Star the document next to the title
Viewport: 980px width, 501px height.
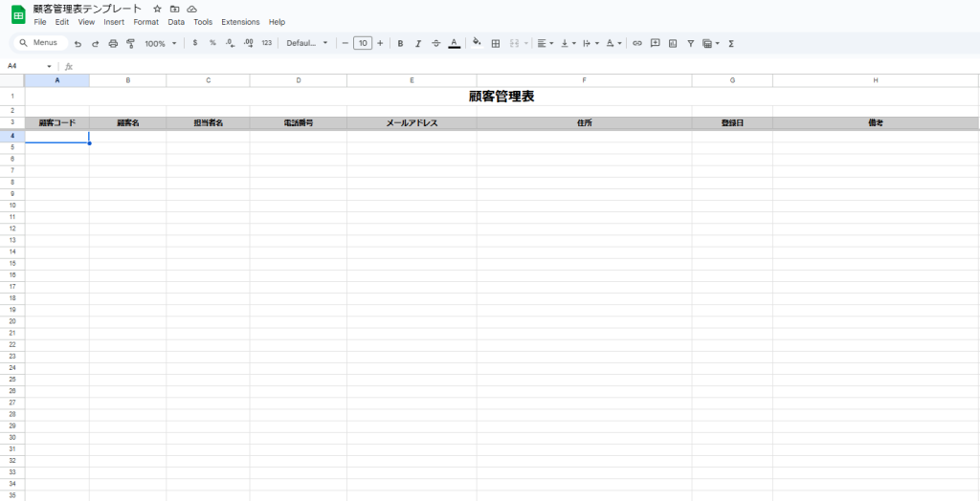point(157,9)
